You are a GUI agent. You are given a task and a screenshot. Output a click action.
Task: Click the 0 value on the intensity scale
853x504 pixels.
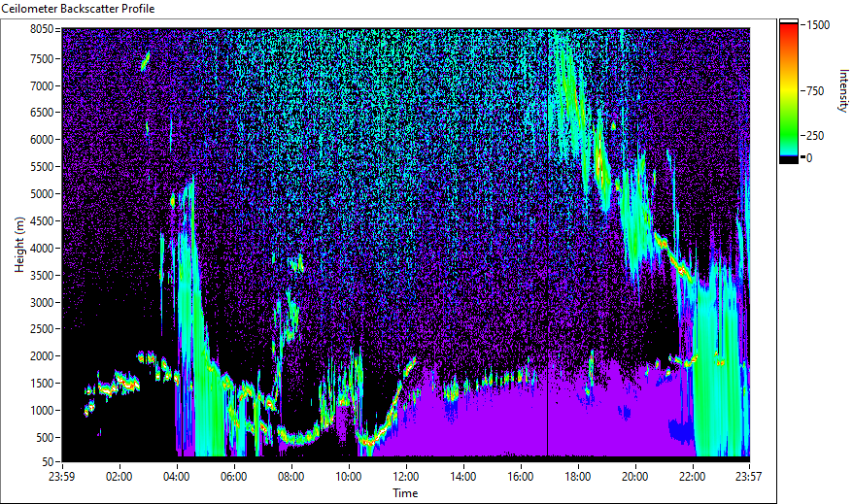(809, 158)
